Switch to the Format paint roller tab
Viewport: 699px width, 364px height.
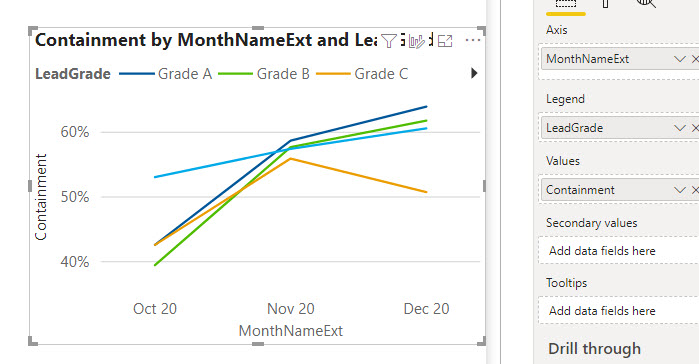(x=605, y=4)
